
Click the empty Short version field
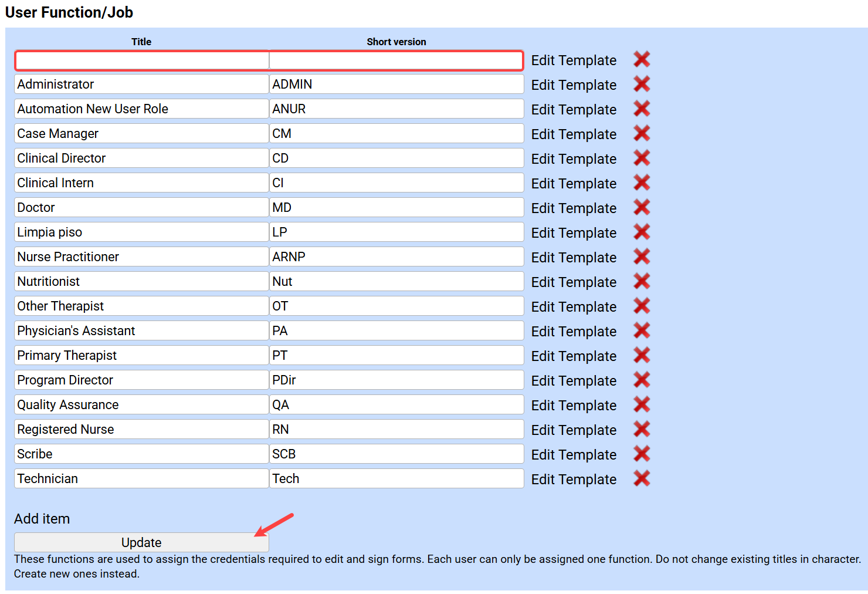tap(396, 60)
